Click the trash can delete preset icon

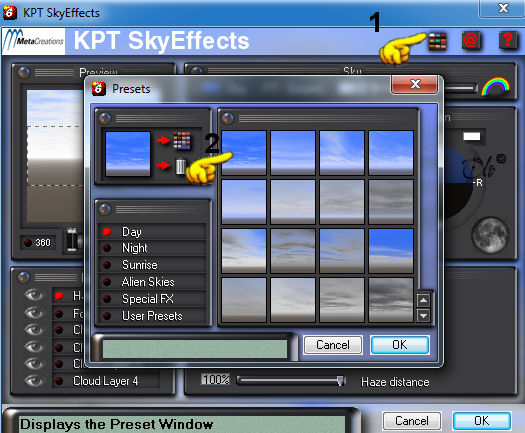tap(180, 166)
